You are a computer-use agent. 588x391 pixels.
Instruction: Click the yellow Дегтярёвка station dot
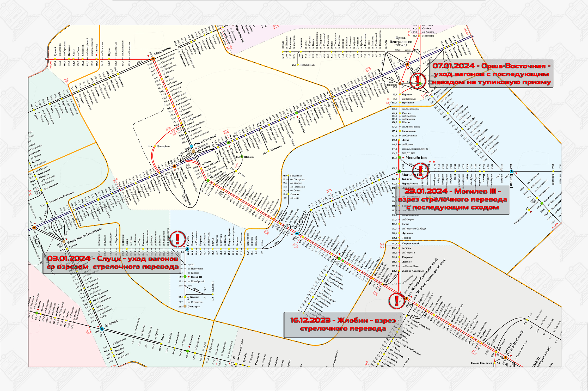[155, 146]
